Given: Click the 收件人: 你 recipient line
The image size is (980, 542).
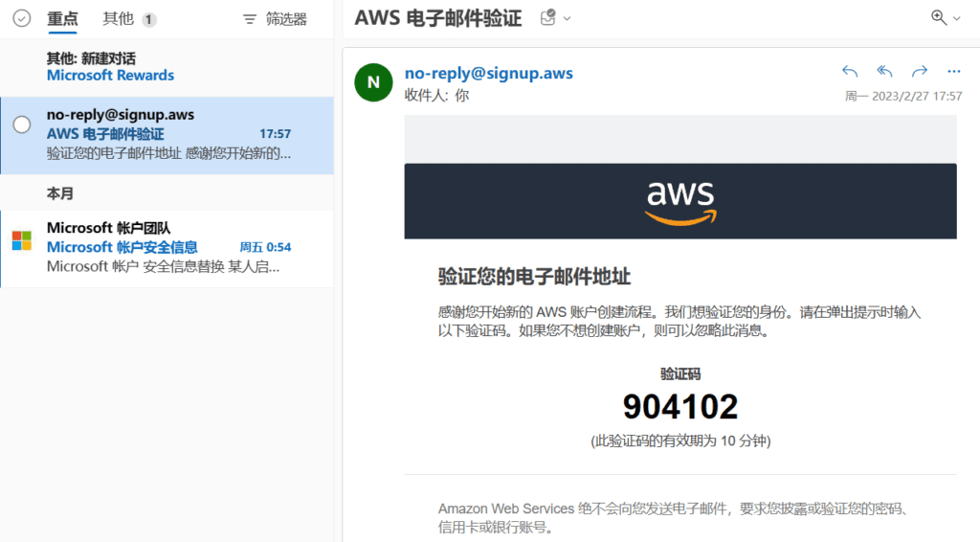Looking at the screenshot, I should pyautogui.click(x=436, y=96).
